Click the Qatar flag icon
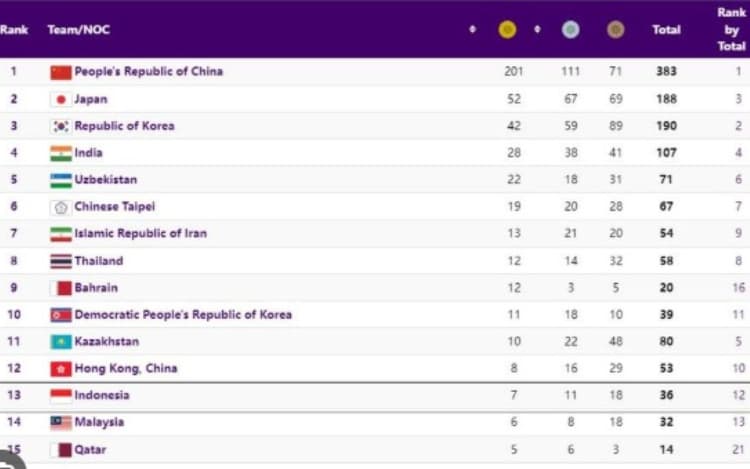Image resolution: width=750 pixels, height=469 pixels. tap(61, 450)
